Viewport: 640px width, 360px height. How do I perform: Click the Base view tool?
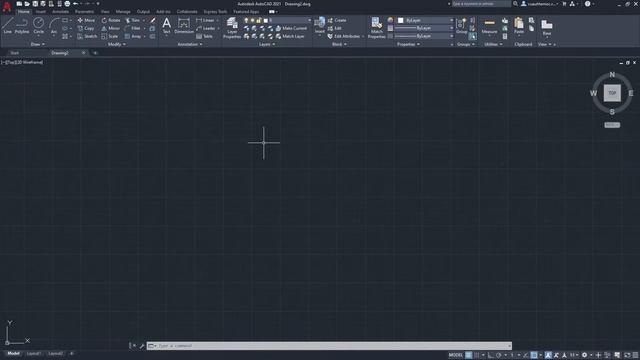click(547, 27)
